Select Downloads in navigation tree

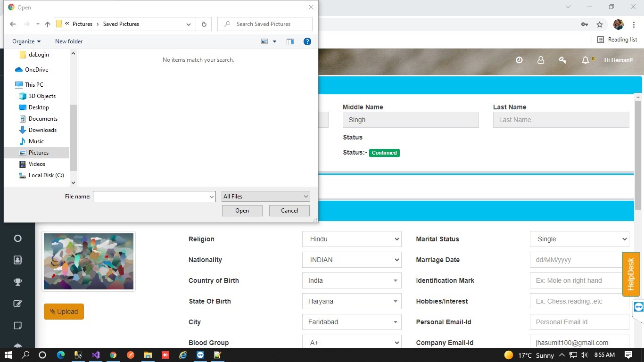pos(42,130)
